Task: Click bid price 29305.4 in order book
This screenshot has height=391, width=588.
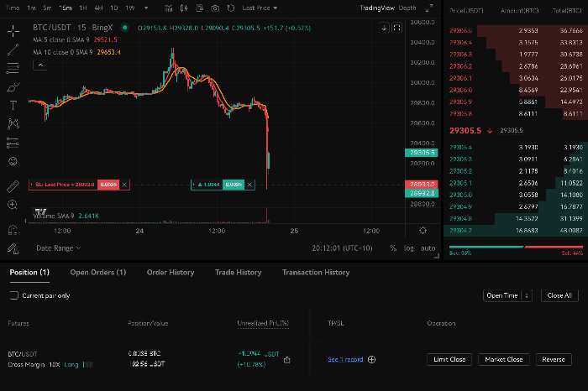Action: coord(460,148)
